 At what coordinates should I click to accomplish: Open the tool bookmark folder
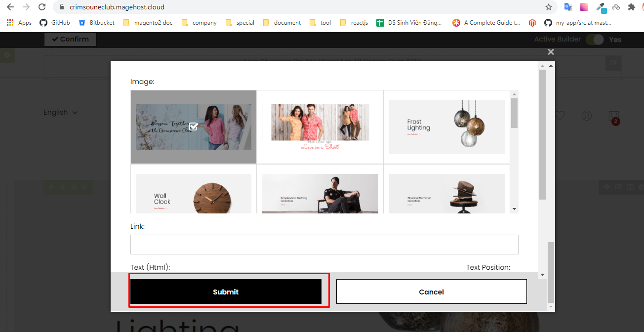320,23
